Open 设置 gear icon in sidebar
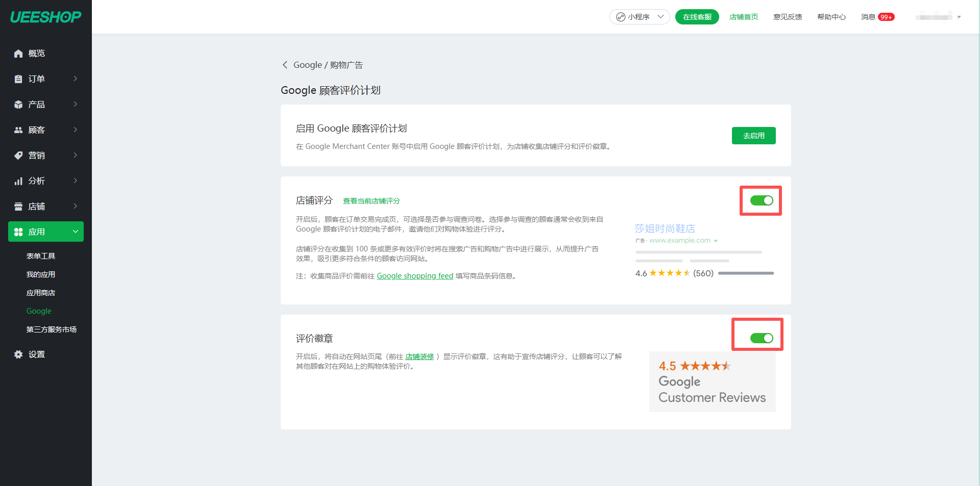 pyautogui.click(x=18, y=354)
